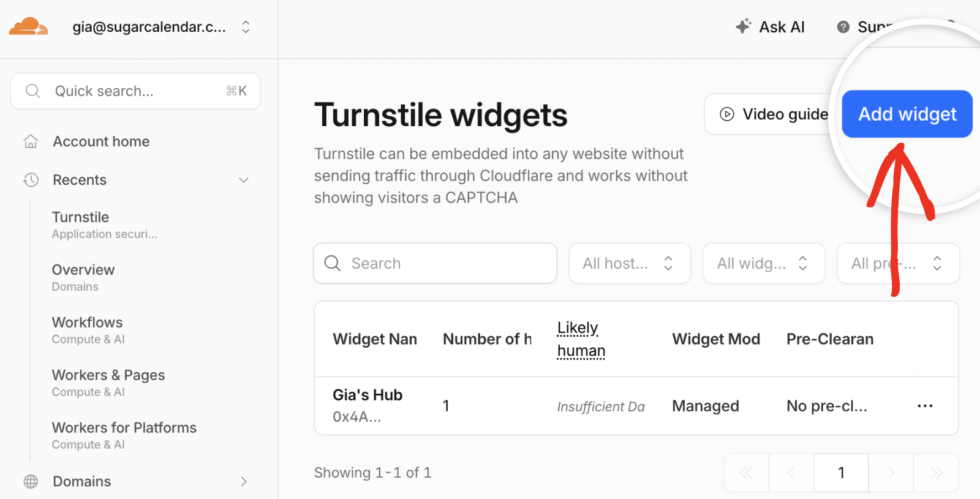Go to first page of results
The height and width of the screenshot is (499, 980).
tap(746, 473)
